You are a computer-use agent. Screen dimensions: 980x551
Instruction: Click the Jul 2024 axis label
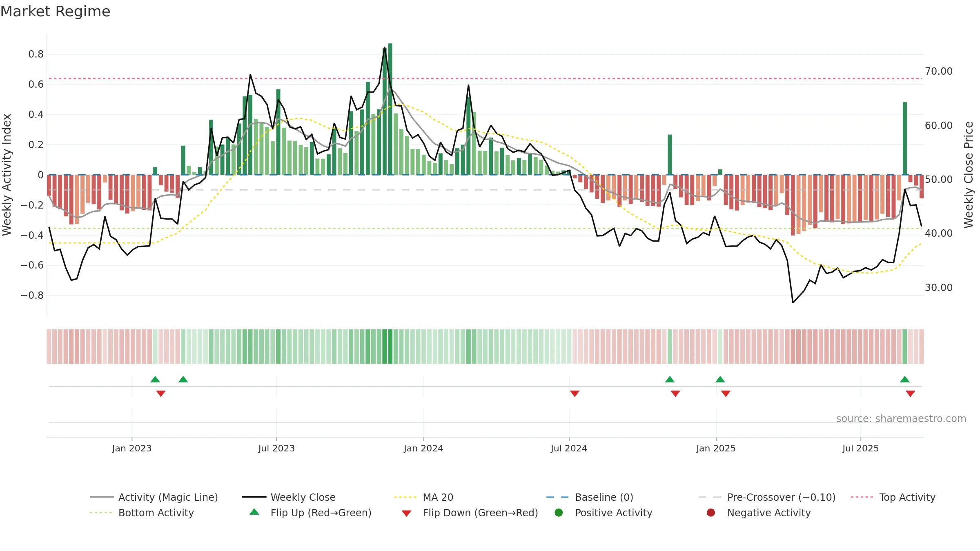[x=569, y=448]
